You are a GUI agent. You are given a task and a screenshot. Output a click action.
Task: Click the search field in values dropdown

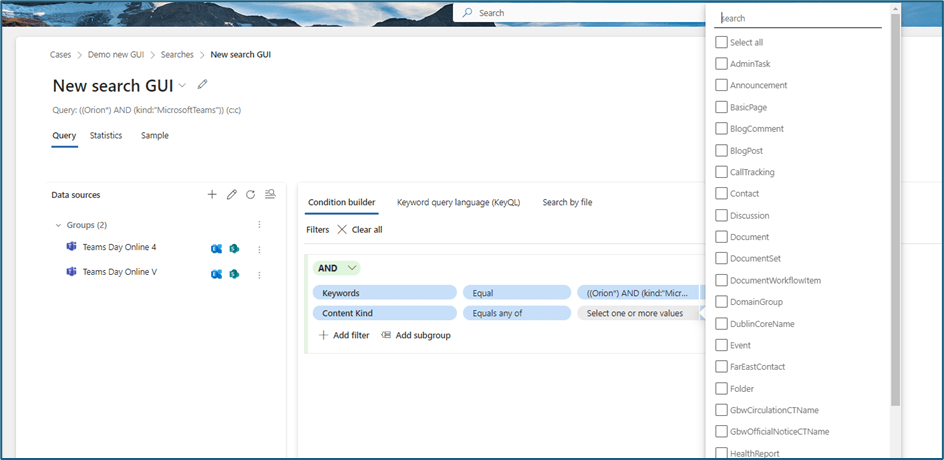click(x=800, y=18)
